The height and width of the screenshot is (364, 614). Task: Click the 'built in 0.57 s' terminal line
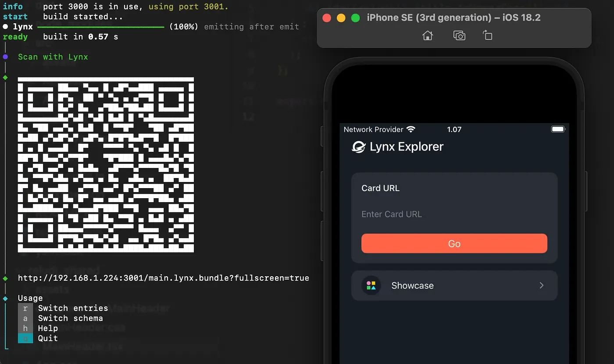click(x=81, y=37)
